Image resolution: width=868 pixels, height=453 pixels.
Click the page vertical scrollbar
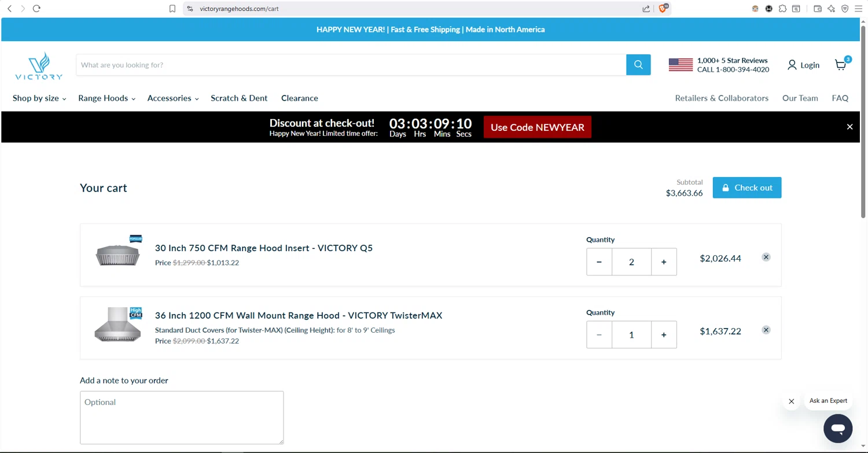[x=863, y=122]
